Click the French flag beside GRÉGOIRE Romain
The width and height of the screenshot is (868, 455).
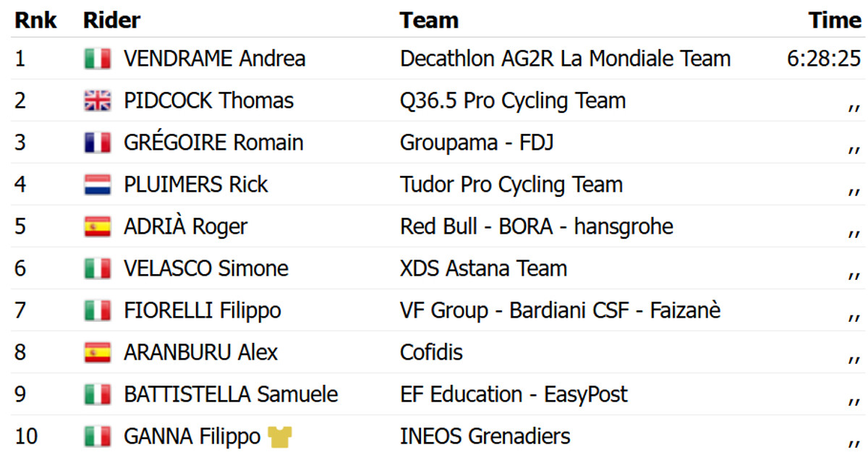(x=97, y=143)
